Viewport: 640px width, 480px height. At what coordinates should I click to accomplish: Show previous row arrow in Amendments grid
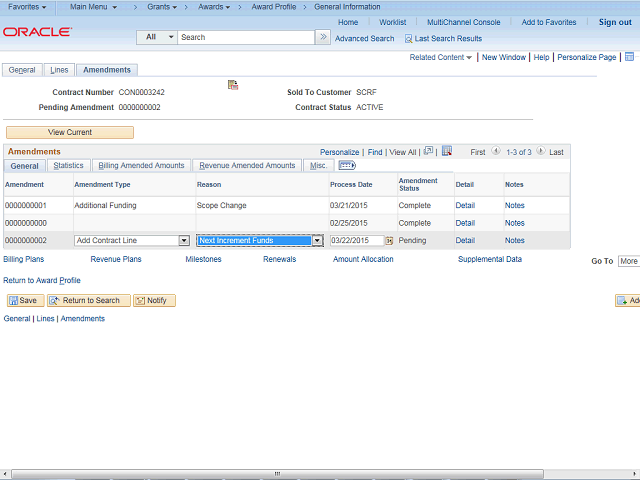(496, 151)
